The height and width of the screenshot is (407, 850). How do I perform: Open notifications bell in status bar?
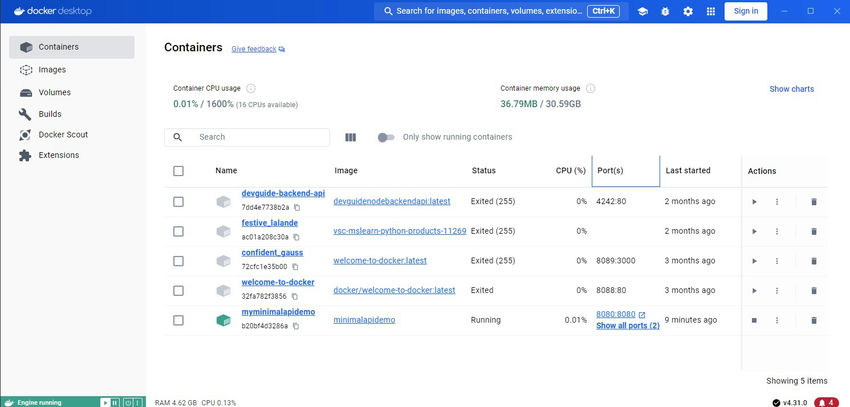(x=825, y=402)
